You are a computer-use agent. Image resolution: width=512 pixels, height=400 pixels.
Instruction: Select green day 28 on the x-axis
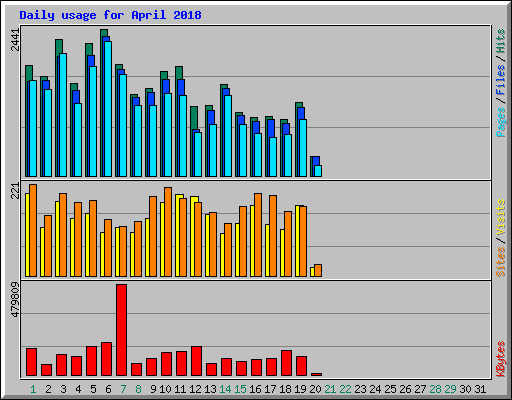tap(435, 389)
